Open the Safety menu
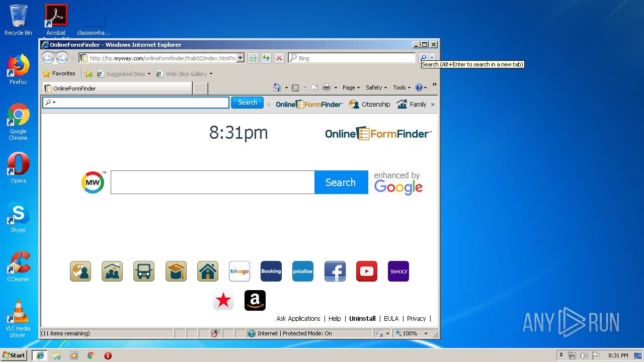The image size is (644, 362). click(x=376, y=87)
